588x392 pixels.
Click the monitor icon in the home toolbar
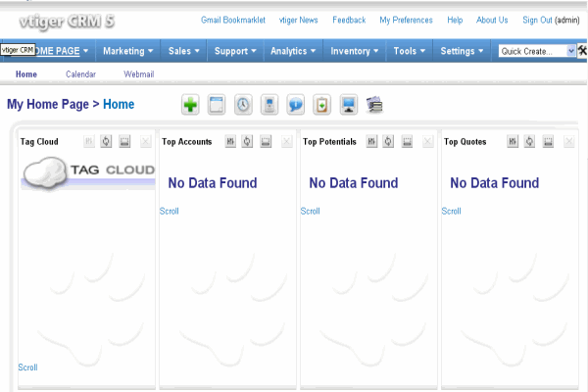tap(348, 105)
